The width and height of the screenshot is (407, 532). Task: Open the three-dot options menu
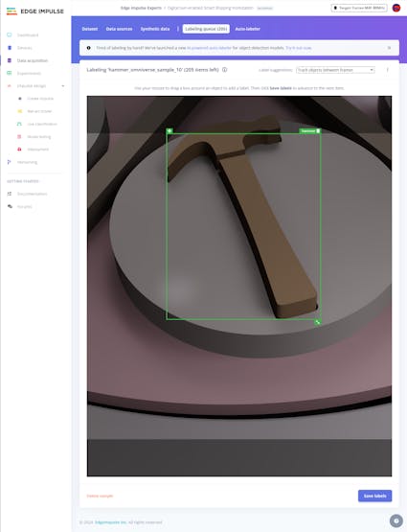pyautogui.click(x=387, y=70)
